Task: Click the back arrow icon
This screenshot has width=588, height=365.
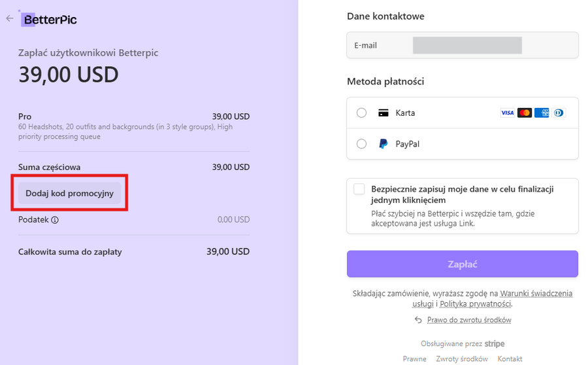Action: pos(9,19)
